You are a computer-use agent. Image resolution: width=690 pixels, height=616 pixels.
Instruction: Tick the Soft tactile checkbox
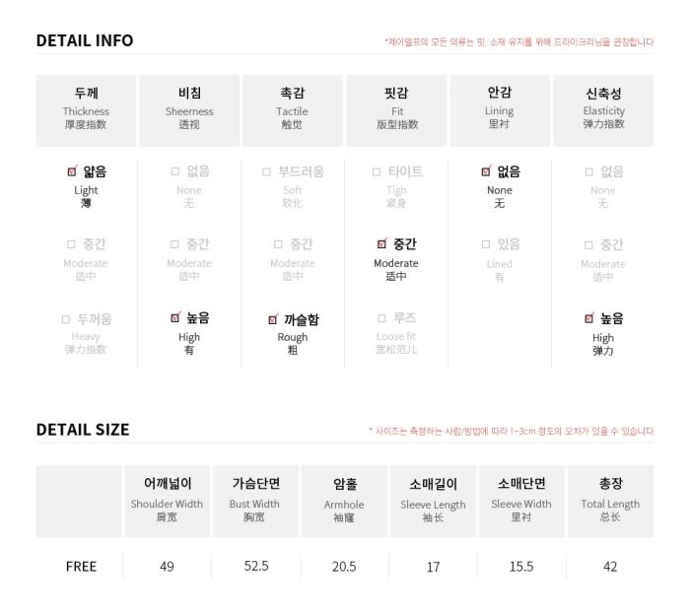click(266, 171)
